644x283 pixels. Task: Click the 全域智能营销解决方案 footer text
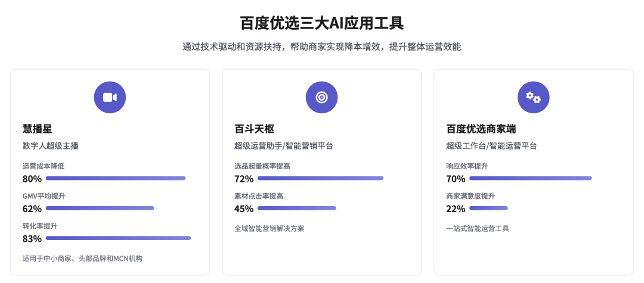(270, 228)
